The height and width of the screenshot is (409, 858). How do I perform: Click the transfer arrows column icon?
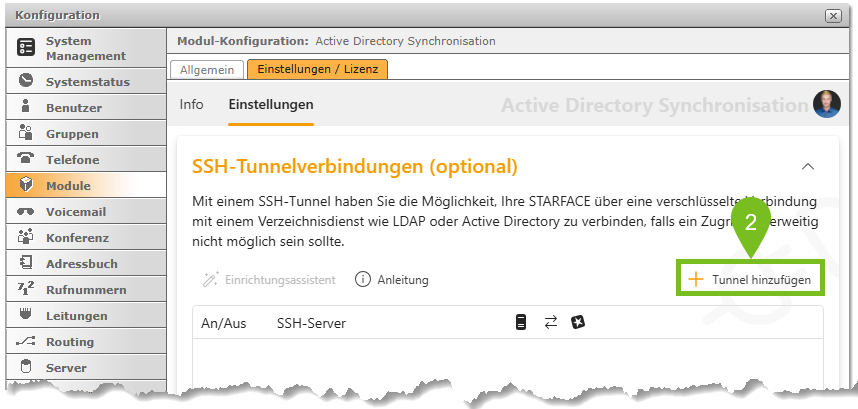point(550,322)
